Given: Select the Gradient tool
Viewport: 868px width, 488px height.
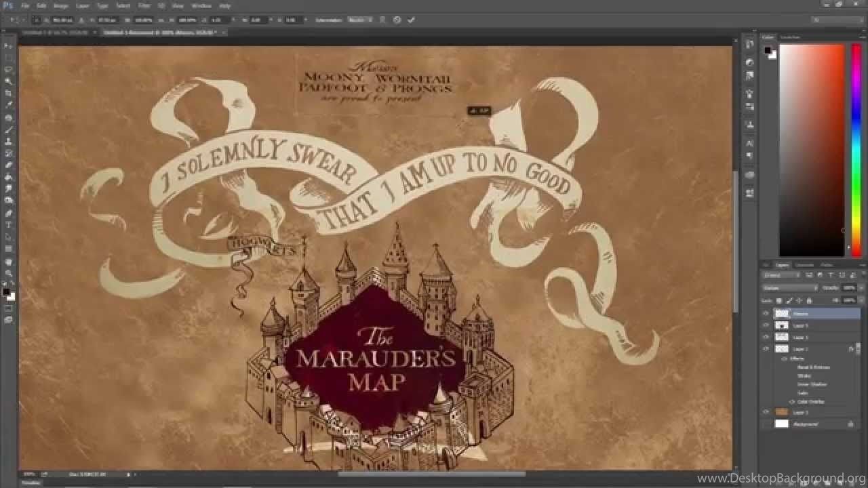Looking at the screenshot, I should pyautogui.click(x=9, y=177).
